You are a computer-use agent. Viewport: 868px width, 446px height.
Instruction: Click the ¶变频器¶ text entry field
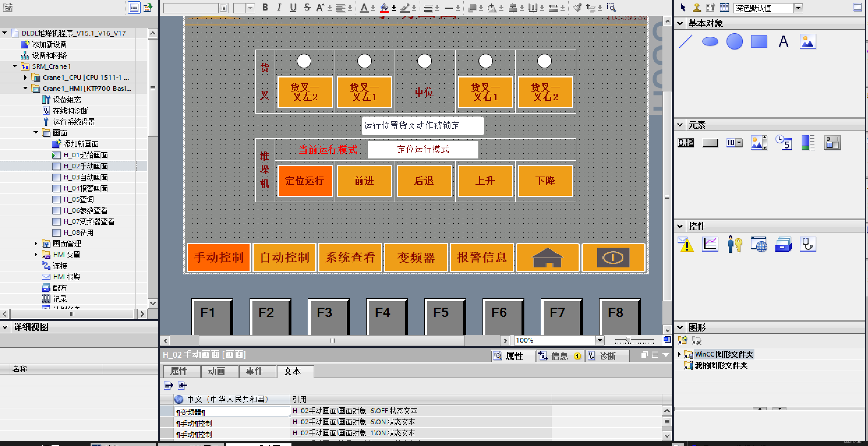[232, 412]
